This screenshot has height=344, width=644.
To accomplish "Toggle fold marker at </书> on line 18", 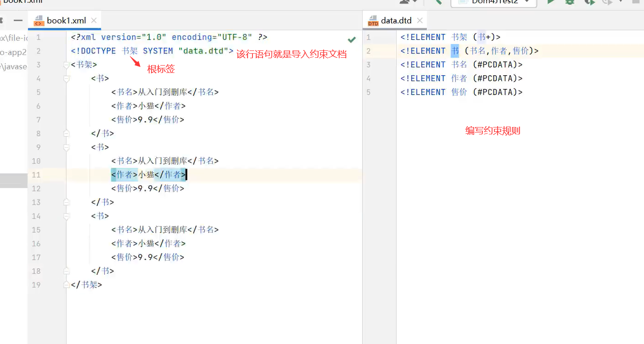I will [67, 271].
